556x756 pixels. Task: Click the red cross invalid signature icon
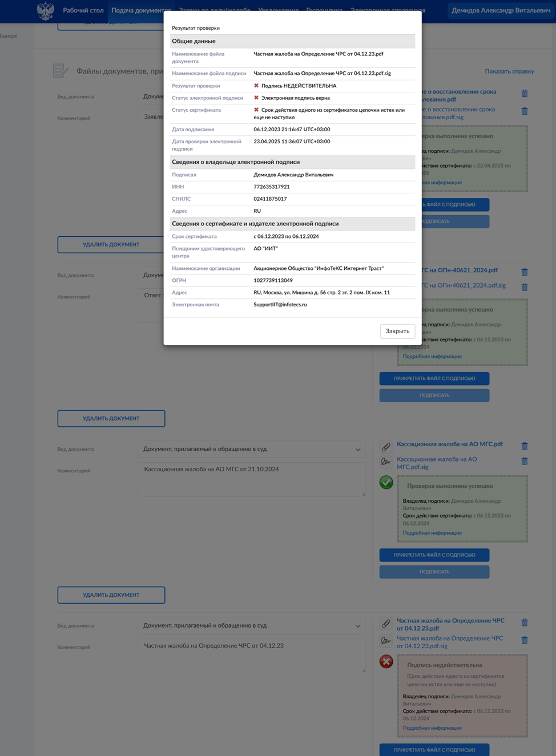[x=386, y=662]
